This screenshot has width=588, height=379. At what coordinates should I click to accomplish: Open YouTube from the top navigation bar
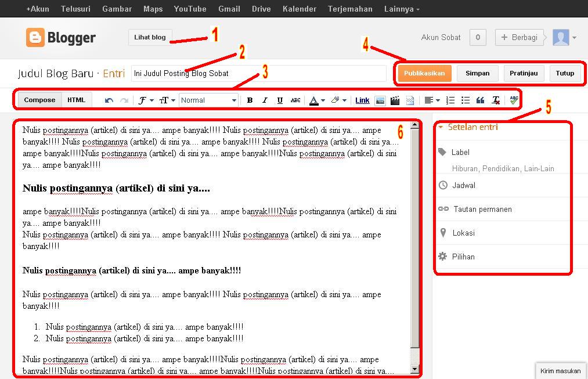190,9
